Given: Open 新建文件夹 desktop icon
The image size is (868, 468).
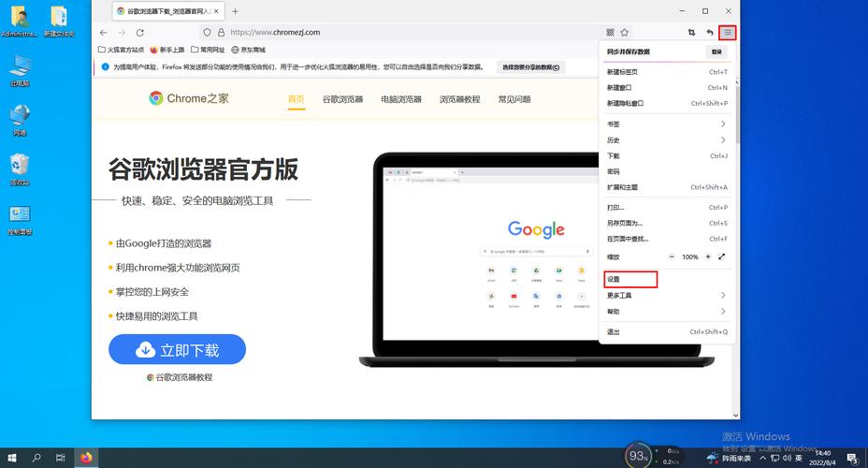Looking at the screenshot, I should (x=59, y=22).
